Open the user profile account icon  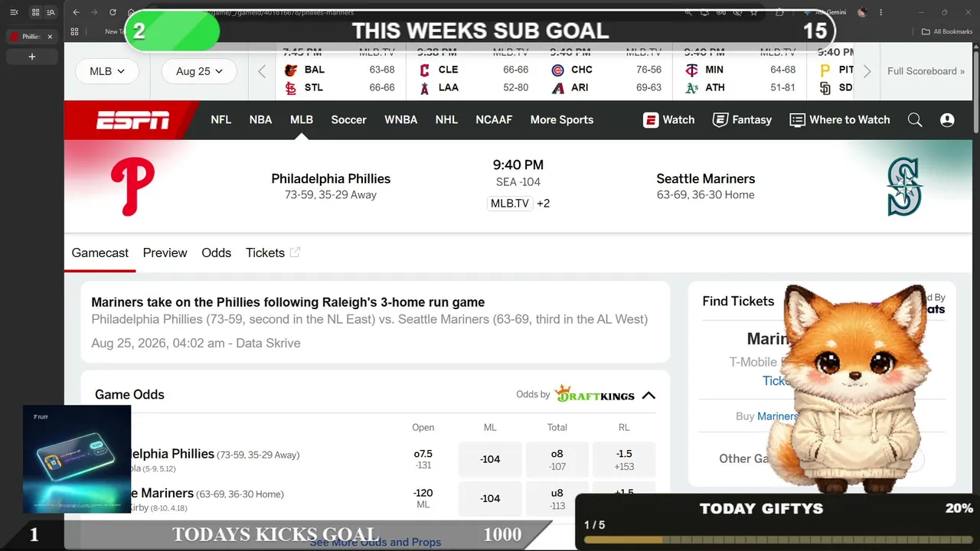tap(947, 119)
